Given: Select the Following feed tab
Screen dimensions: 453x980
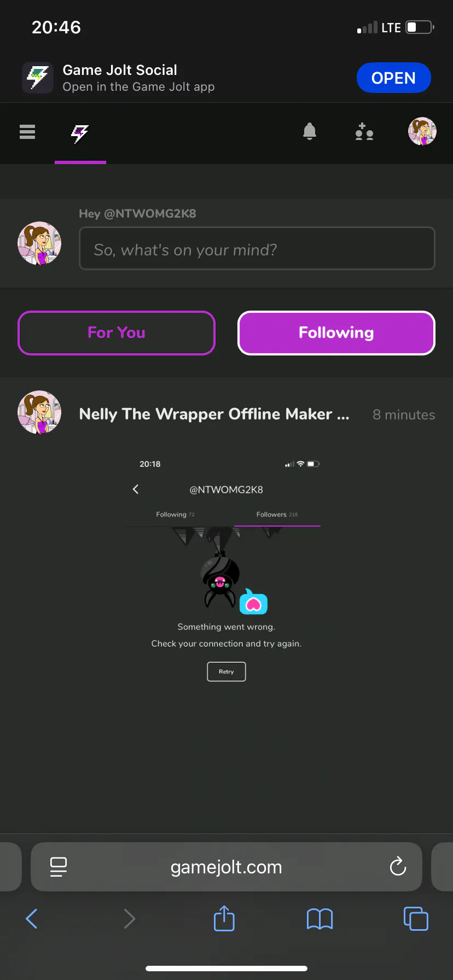Looking at the screenshot, I should click(336, 333).
